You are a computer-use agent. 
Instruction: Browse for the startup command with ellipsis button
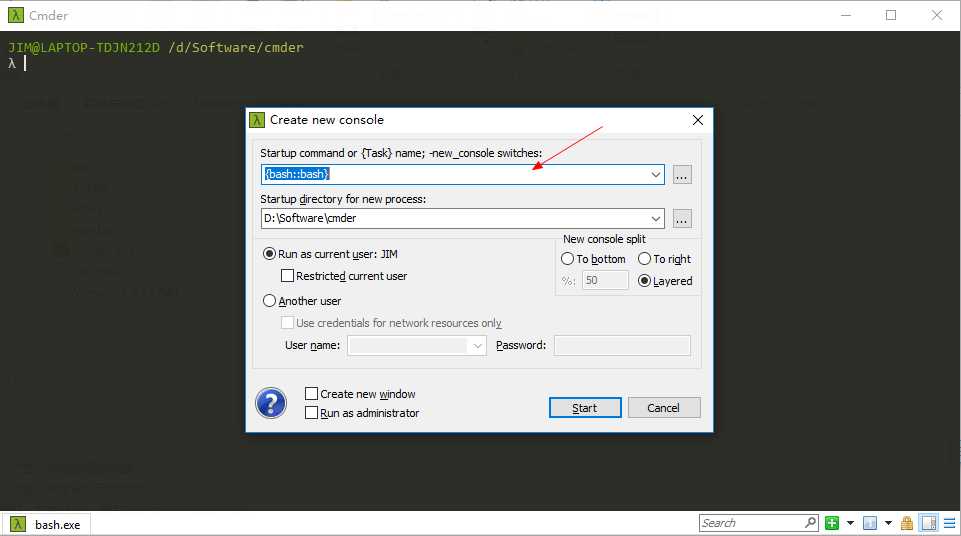(682, 175)
